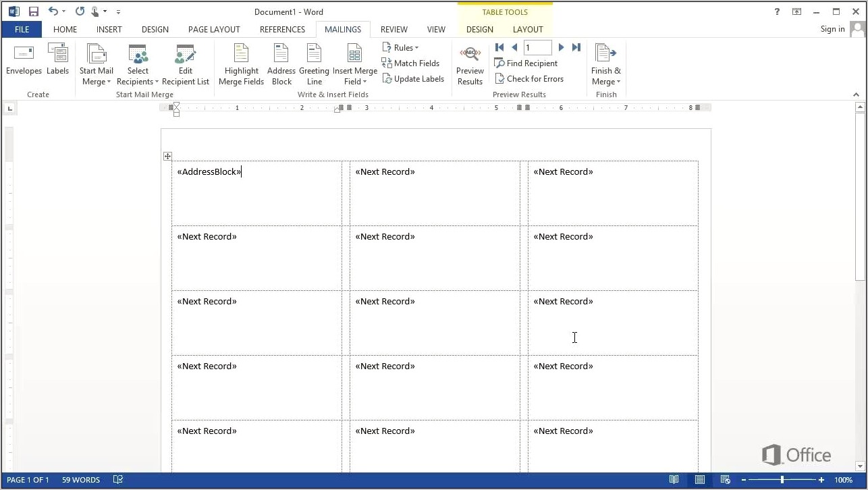Click Match Fields
868x490 pixels.
coord(410,63)
